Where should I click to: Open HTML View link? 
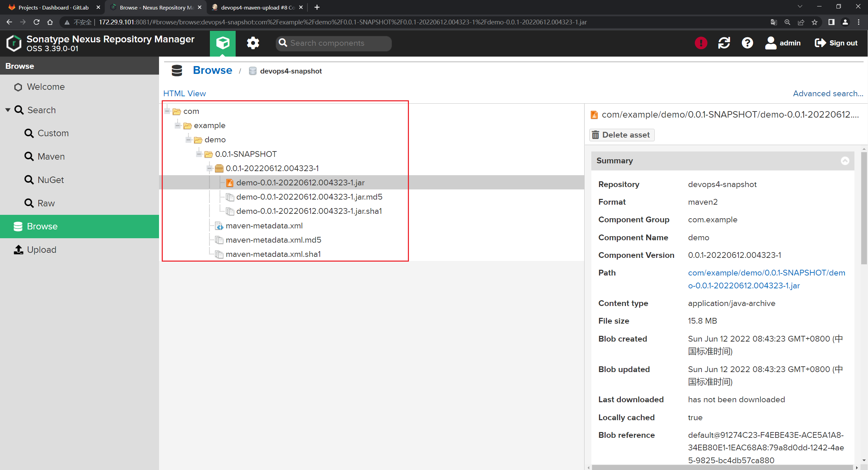point(184,94)
